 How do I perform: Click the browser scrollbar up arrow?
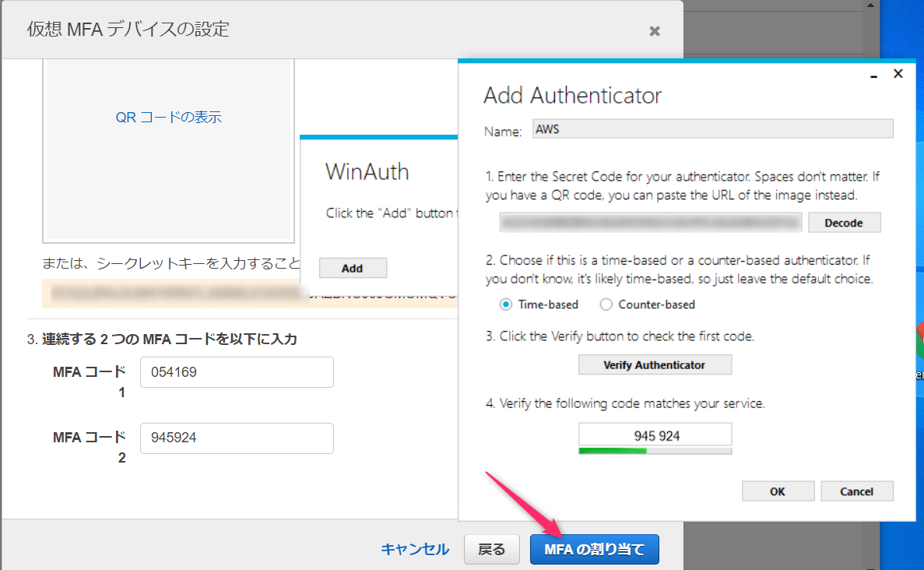(870, 5)
